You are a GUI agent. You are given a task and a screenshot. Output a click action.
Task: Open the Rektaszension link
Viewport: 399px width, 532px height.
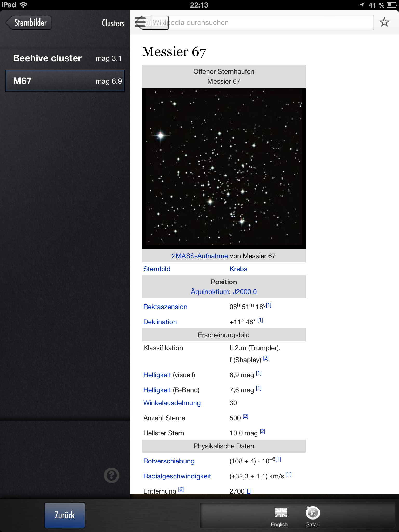tap(165, 307)
